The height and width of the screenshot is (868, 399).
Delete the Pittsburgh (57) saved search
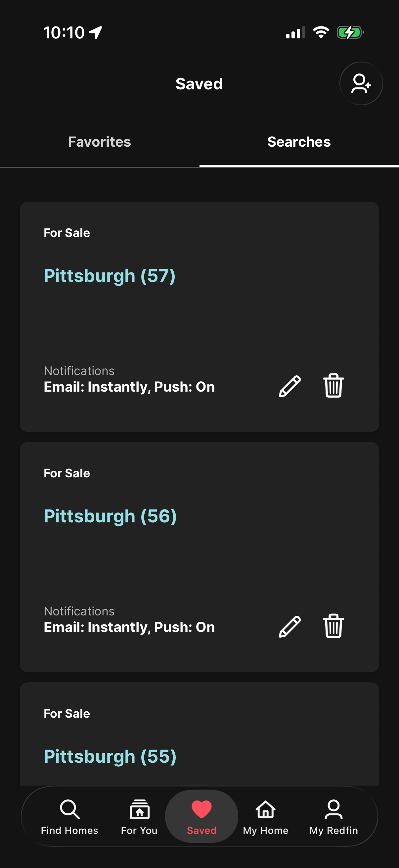(333, 385)
